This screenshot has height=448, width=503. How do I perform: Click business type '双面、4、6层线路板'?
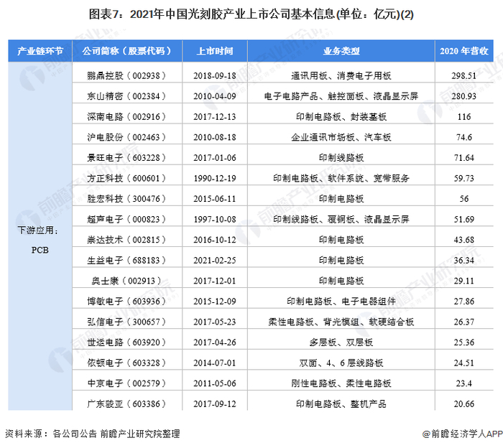[x=341, y=363]
